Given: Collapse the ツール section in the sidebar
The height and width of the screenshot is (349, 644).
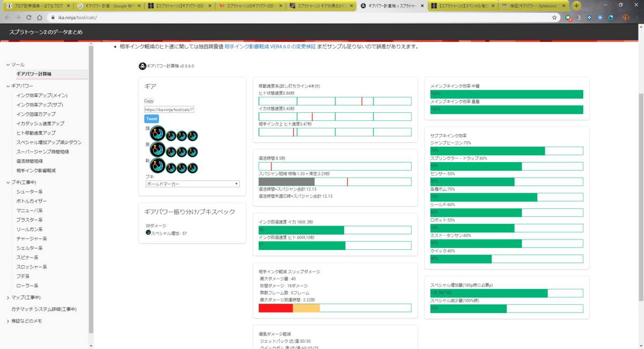Looking at the screenshot, I should (x=8, y=64).
